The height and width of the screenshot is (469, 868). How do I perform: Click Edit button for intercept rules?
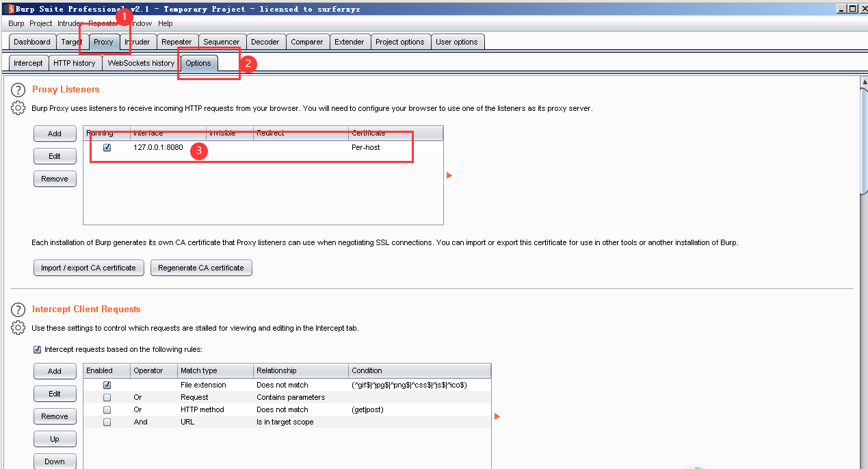(55, 394)
